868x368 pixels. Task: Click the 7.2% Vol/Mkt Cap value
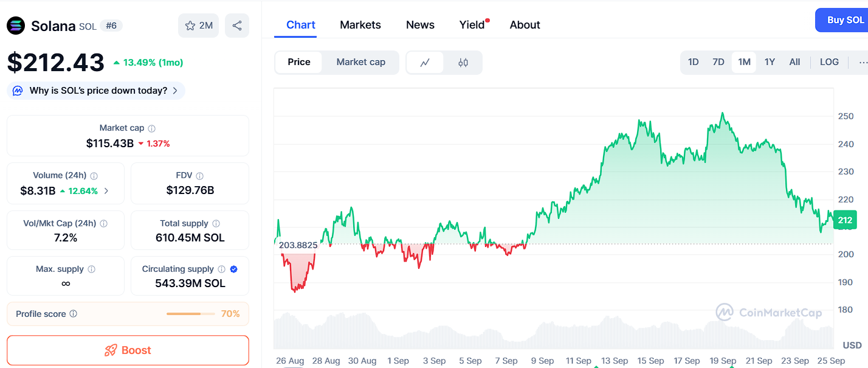(x=66, y=238)
